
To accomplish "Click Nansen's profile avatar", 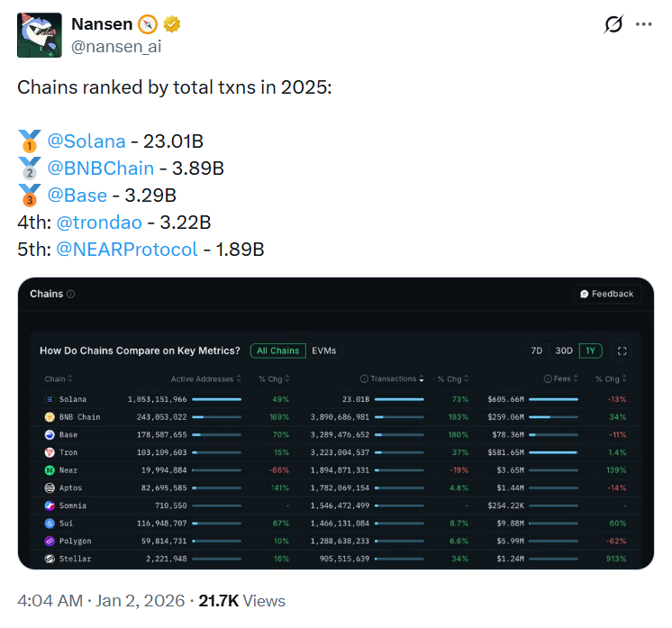I will pyautogui.click(x=40, y=35).
